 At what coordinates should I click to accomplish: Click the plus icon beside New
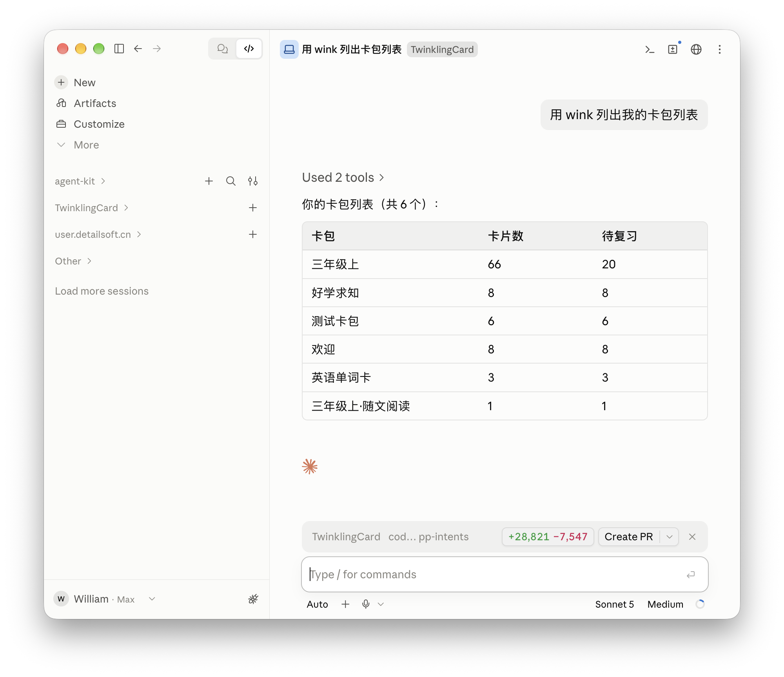(x=61, y=82)
